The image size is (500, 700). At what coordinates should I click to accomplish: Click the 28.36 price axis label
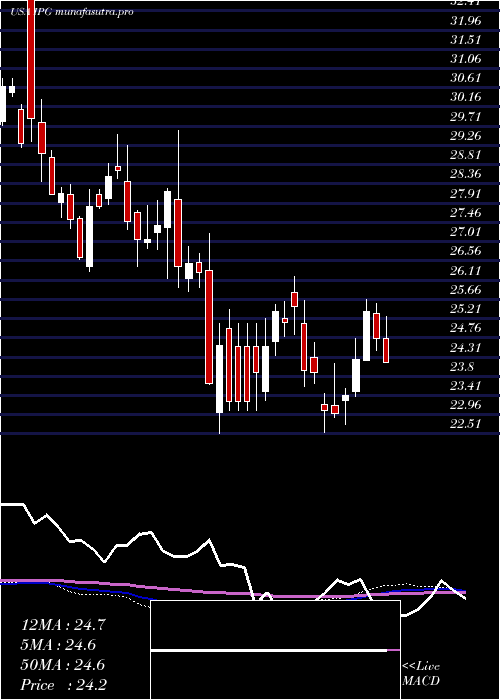pos(466,174)
